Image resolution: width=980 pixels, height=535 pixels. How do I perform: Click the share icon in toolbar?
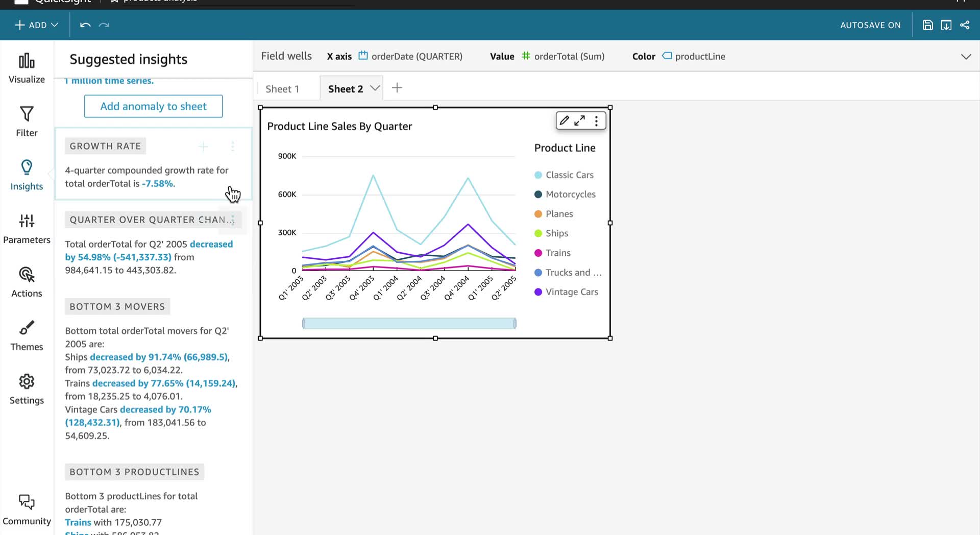(x=965, y=25)
